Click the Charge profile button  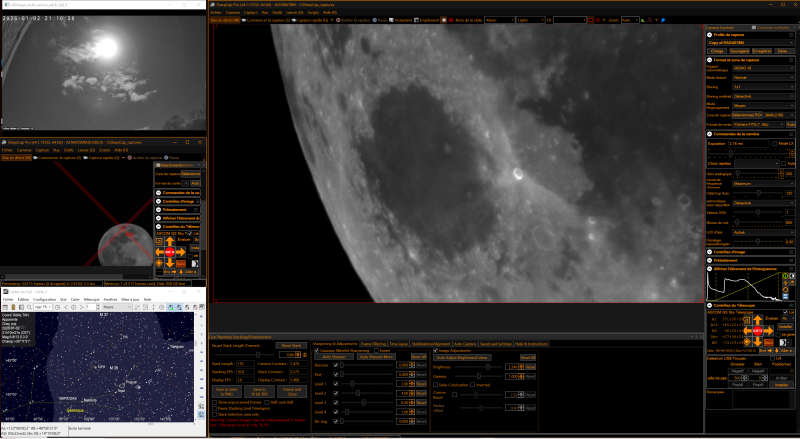[x=717, y=51]
